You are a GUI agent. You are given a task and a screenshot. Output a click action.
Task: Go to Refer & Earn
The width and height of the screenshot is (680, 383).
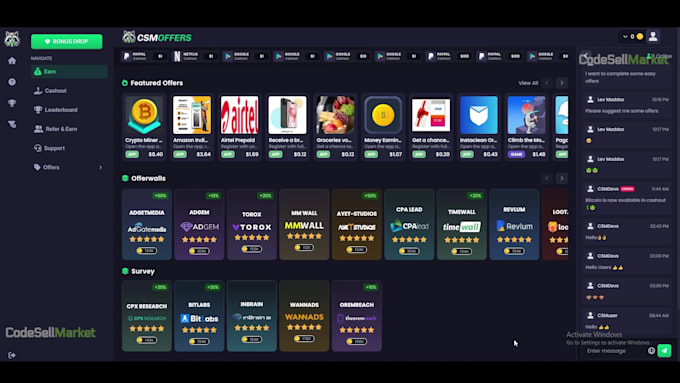pos(69,129)
